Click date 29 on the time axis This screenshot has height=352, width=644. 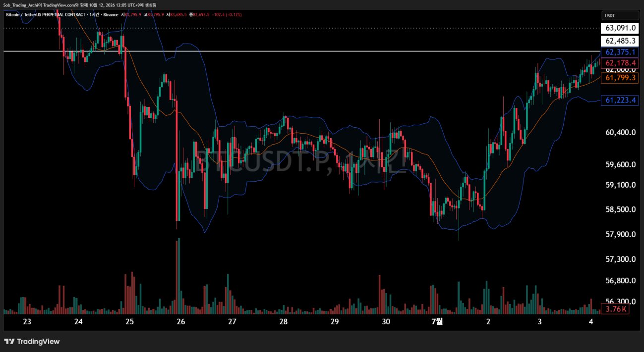(x=335, y=322)
